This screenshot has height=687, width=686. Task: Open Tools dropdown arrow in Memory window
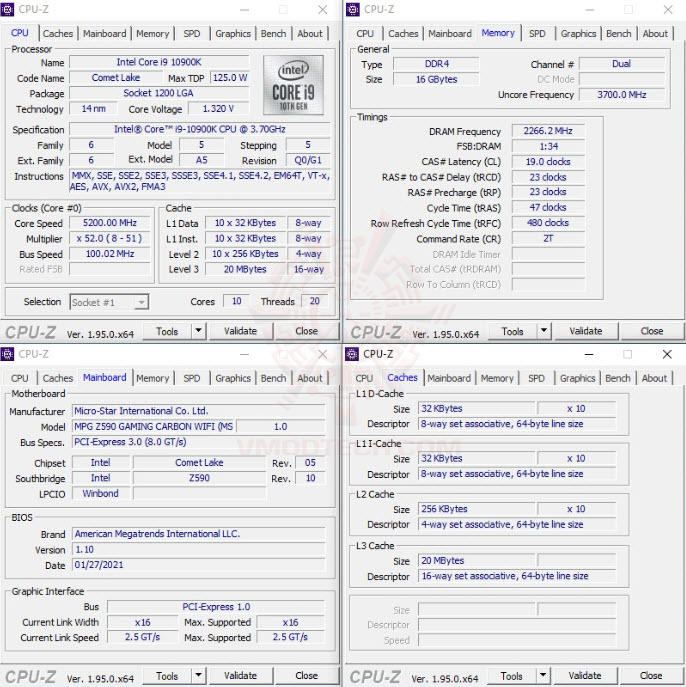544,331
